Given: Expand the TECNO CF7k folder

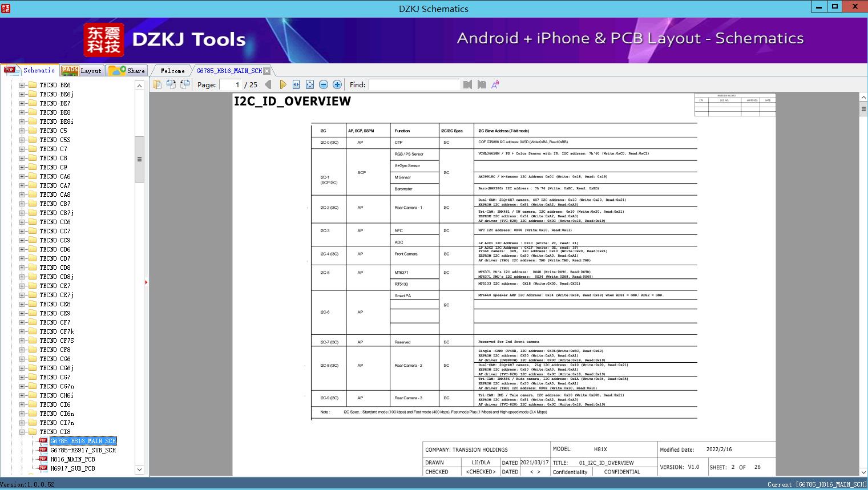Looking at the screenshot, I should pyautogui.click(x=22, y=331).
